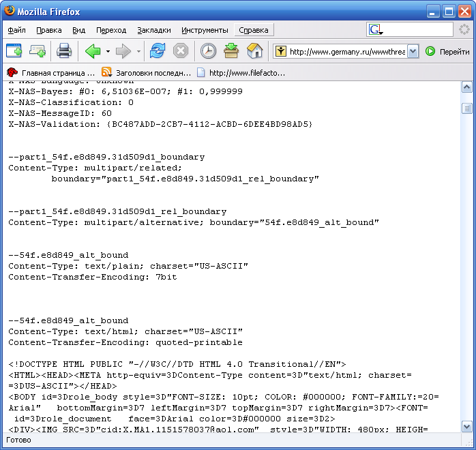The width and height of the screenshot is (476, 450).
Task: Open the Закладки menu
Action: tap(153, 30)
